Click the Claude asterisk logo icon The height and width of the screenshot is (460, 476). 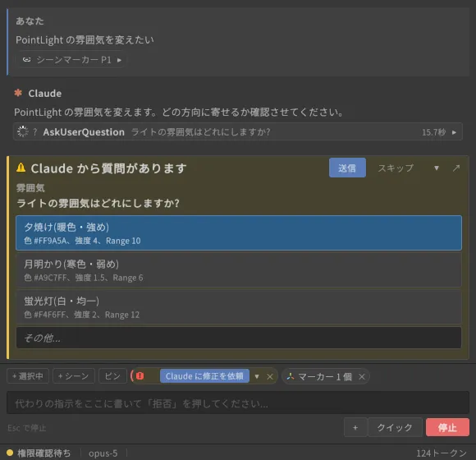(18, 93)
